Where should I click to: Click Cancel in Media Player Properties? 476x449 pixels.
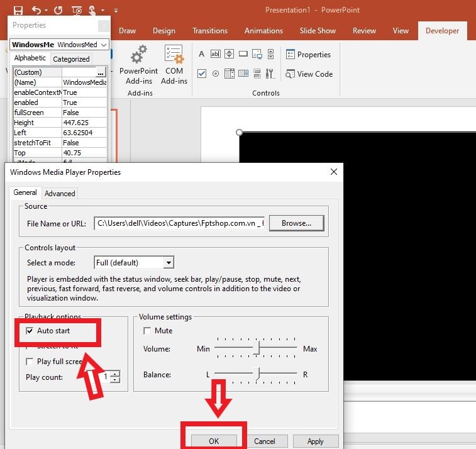point(265,441)
